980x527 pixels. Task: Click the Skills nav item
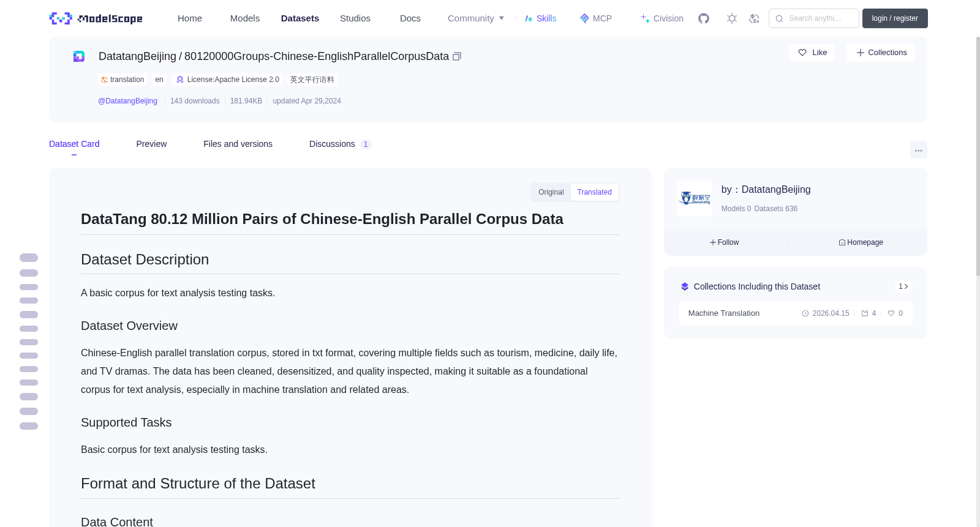[540, 18]
